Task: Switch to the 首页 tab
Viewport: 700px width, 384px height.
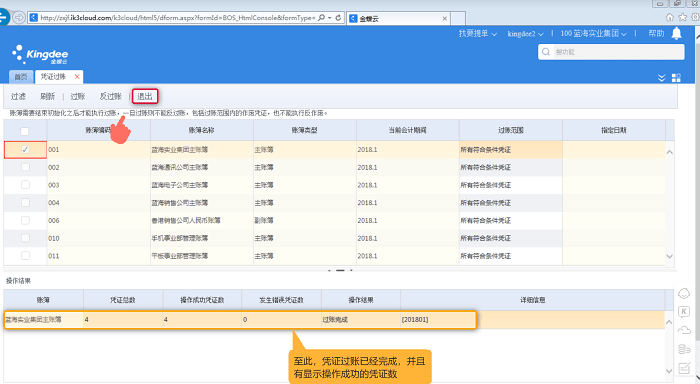Action: 21,77
